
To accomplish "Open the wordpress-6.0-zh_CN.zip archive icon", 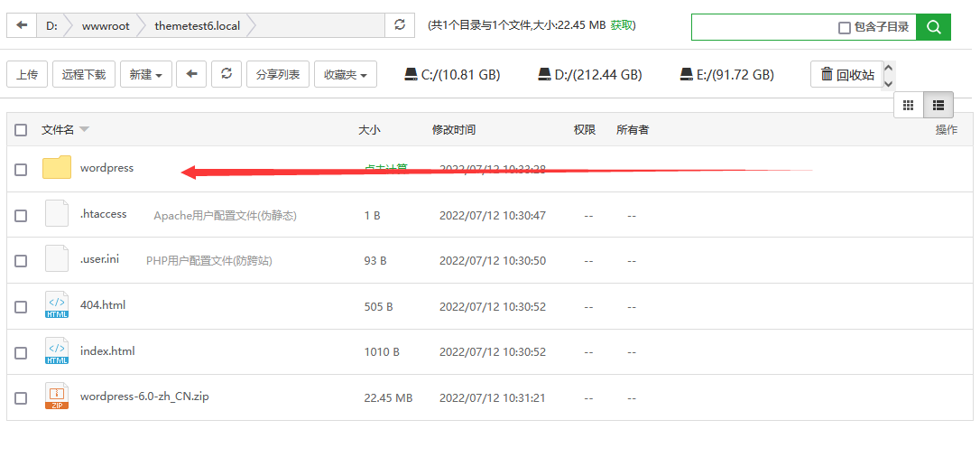I will (x=57, y=397).
